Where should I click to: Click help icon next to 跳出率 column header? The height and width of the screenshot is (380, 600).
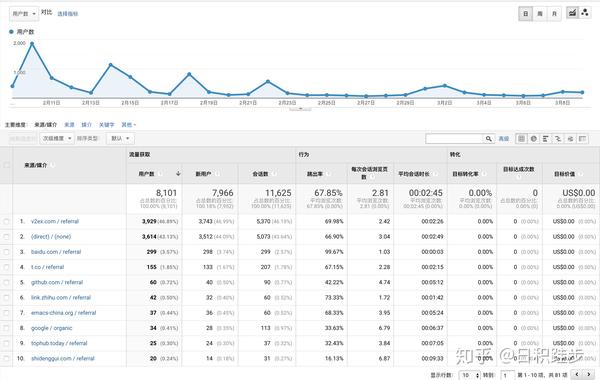click(x=329, y=174)
